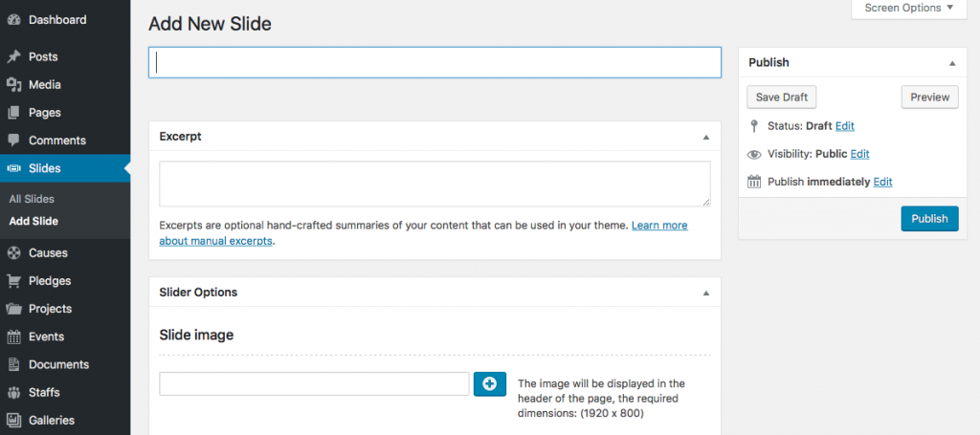Collapse the Slider Options panel
The width and height of the screenshot is (980, 435).
(x=705, y=293)
